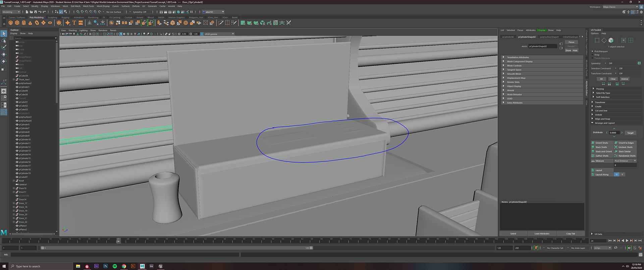Viewport: 644px width, 270px height.
Task: Open Script Editor icon on command line
Action: point(640,255)
